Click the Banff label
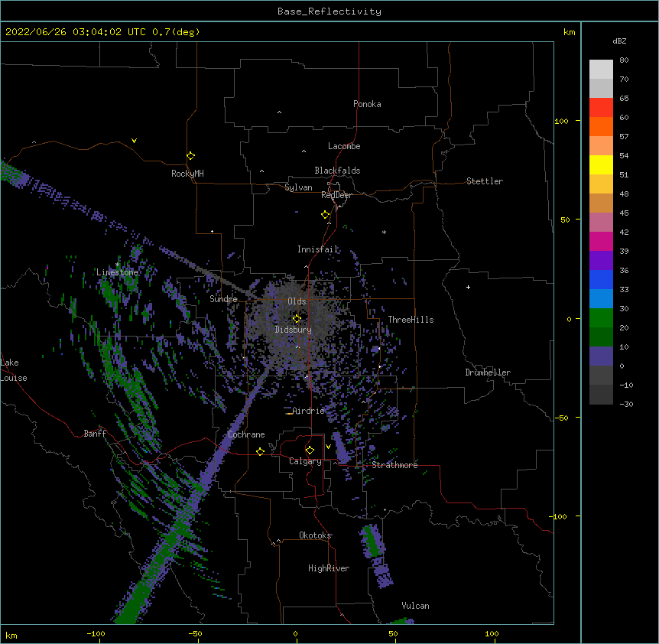Image resolution: width=659 pixels, height=644 pixels. coord(95,434)
